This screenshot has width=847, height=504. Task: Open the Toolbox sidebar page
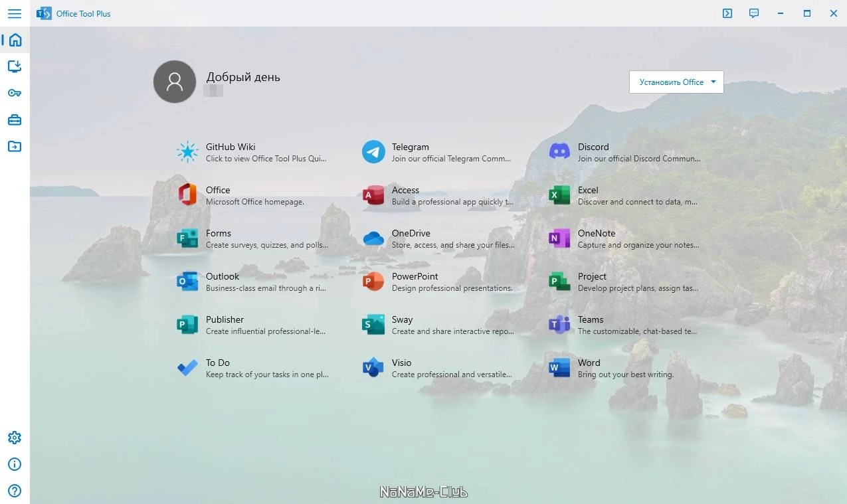[x=15, y=120]
